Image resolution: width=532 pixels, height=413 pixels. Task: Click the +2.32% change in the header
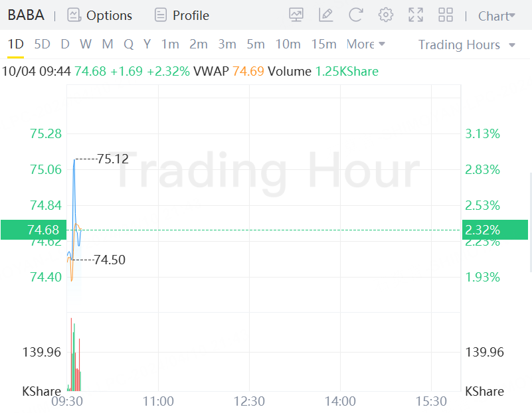coord(168,71)
